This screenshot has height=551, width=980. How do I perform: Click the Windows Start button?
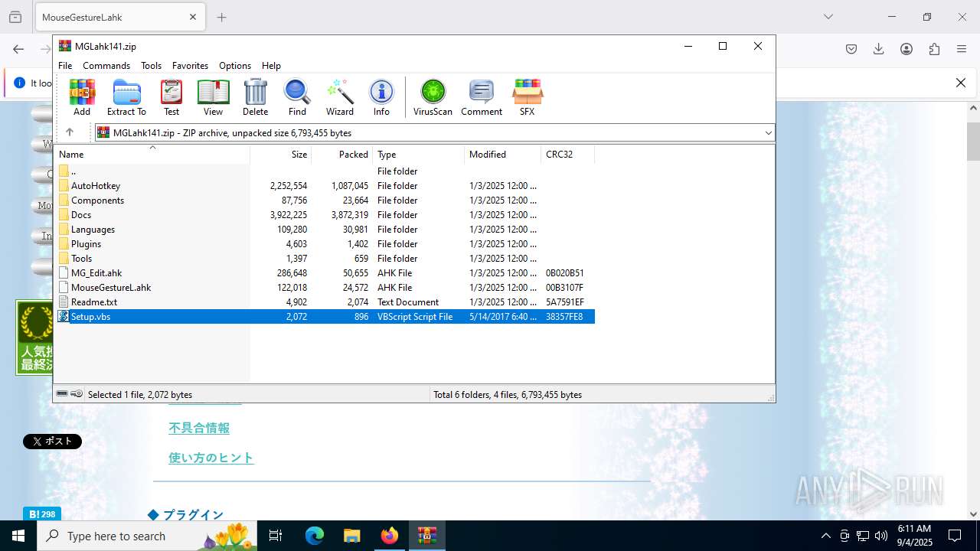18,536
